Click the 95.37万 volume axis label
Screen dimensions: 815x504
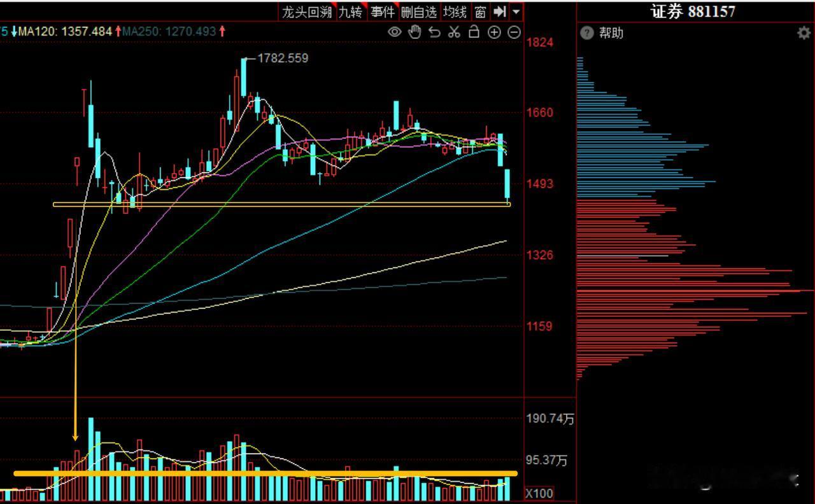[x=546, y=460]
